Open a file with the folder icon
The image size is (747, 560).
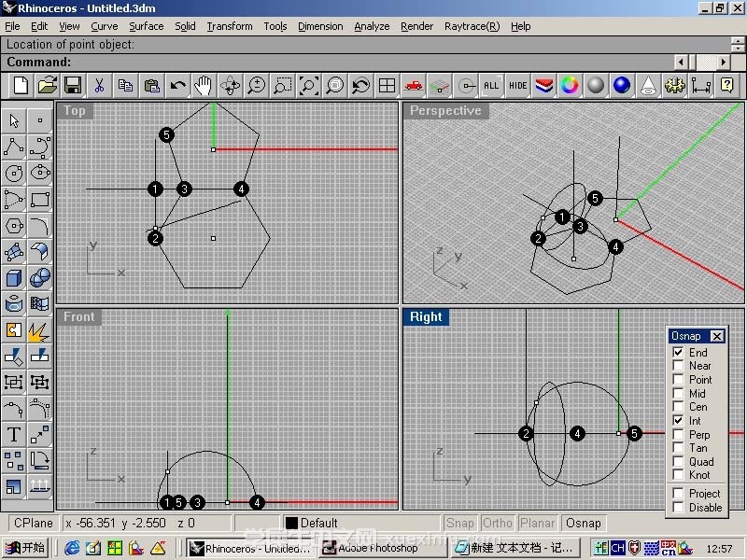tap(48, 86)
